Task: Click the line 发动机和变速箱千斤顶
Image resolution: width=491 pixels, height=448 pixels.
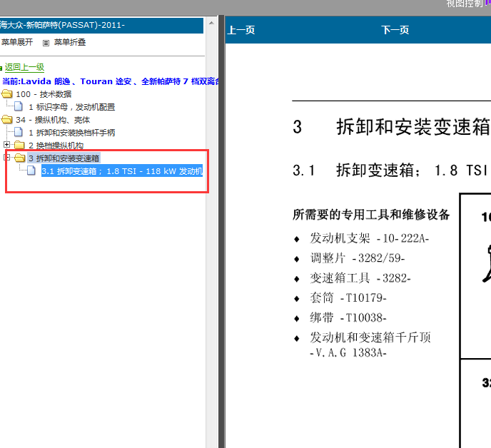Action: coord(370,337)
